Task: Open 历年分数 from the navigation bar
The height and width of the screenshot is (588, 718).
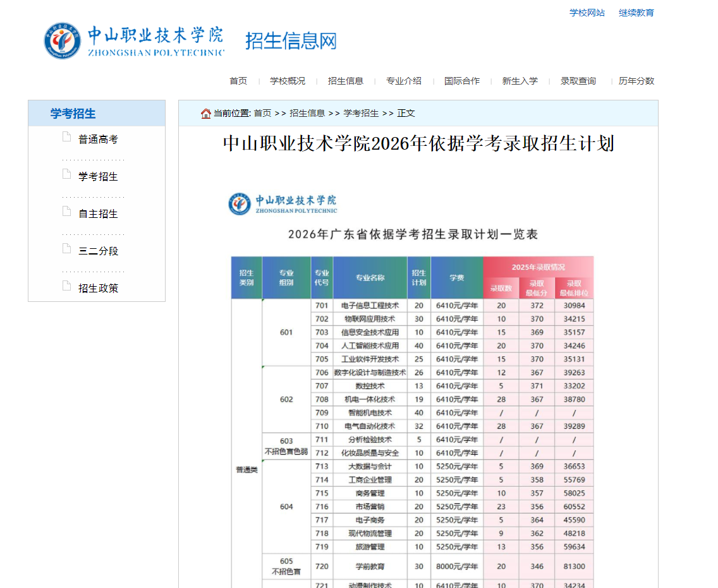Action: pyautogui.click(x=636, y=81)
